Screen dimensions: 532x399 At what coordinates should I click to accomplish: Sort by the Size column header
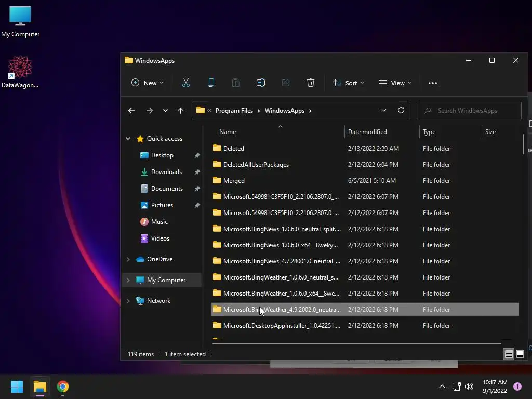pos(490,132)
